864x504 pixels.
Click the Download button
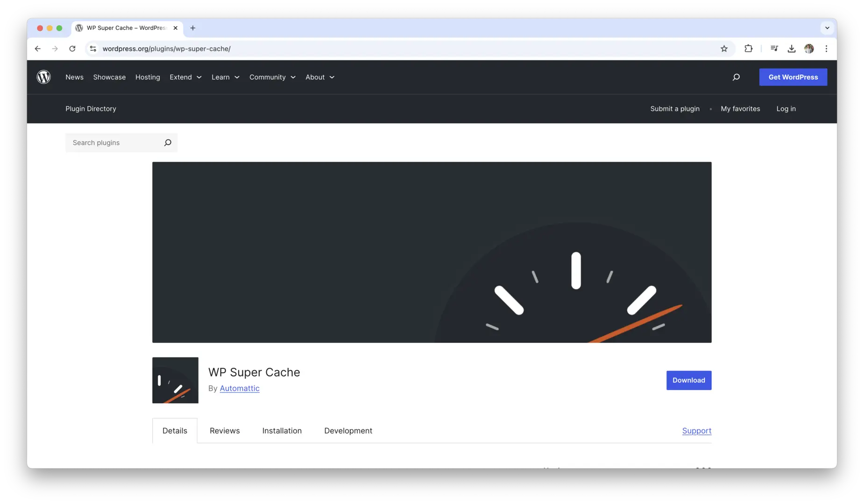[x=689, y=380]
